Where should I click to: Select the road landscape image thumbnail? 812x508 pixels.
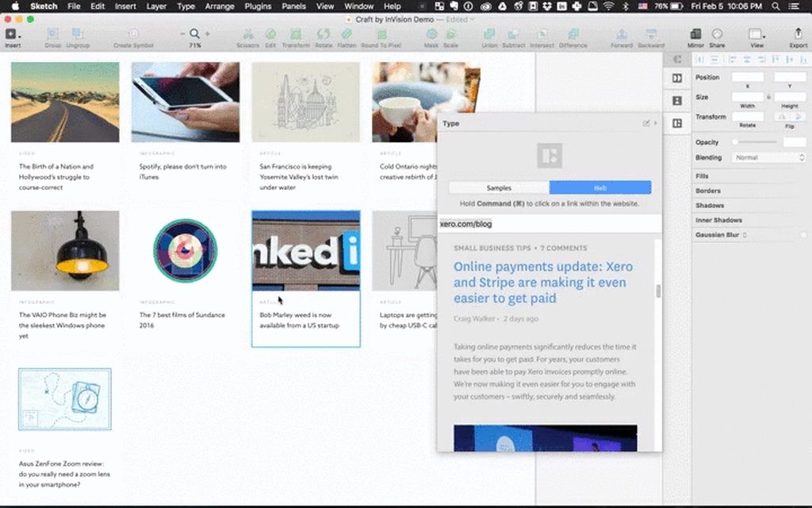(65, 102)
